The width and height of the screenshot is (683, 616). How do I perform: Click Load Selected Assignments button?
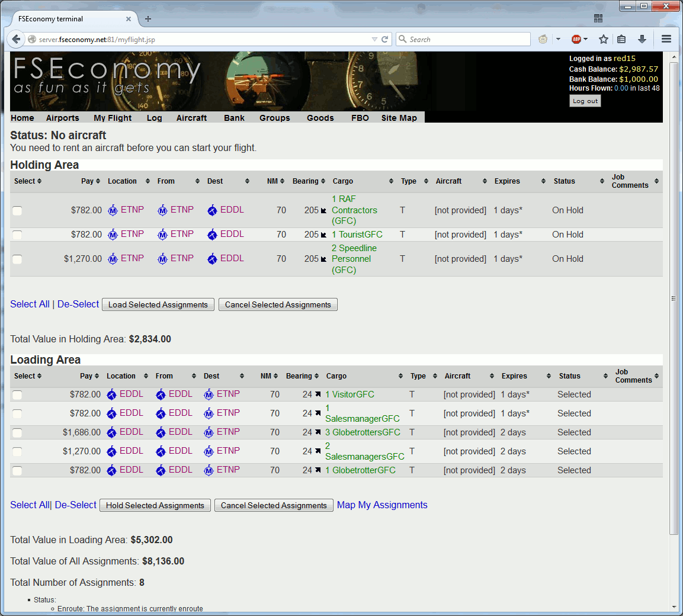click(158, 304)
